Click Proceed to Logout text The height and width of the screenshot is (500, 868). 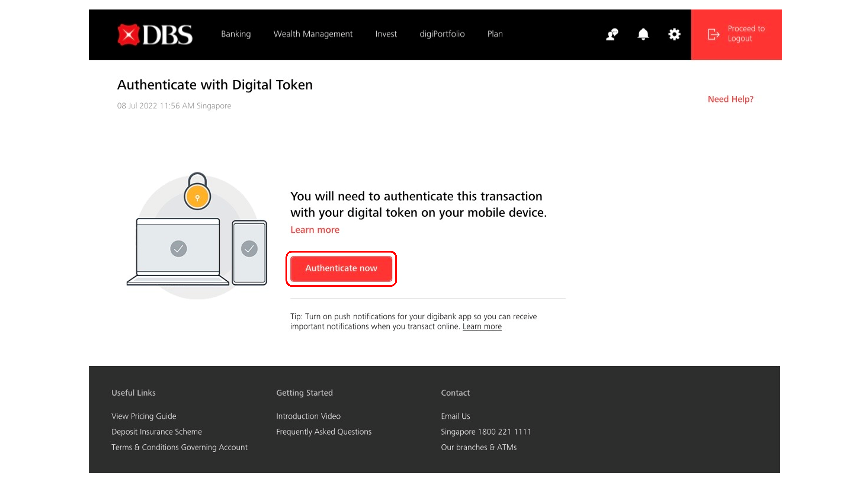[746, 33]
